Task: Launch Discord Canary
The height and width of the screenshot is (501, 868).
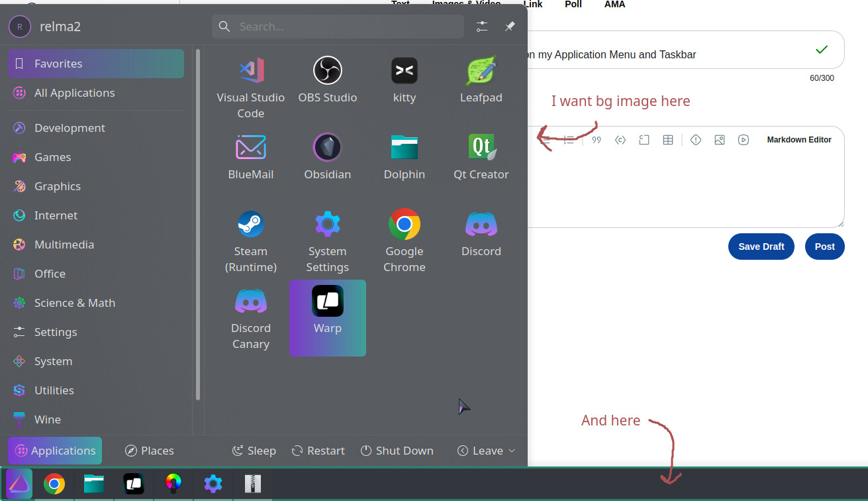Action: (x=251, y=317)
